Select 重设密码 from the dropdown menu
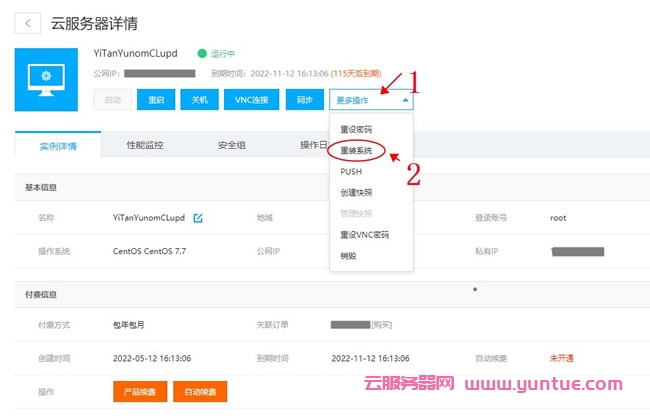The image size is (650, 420). click(356, 129)
